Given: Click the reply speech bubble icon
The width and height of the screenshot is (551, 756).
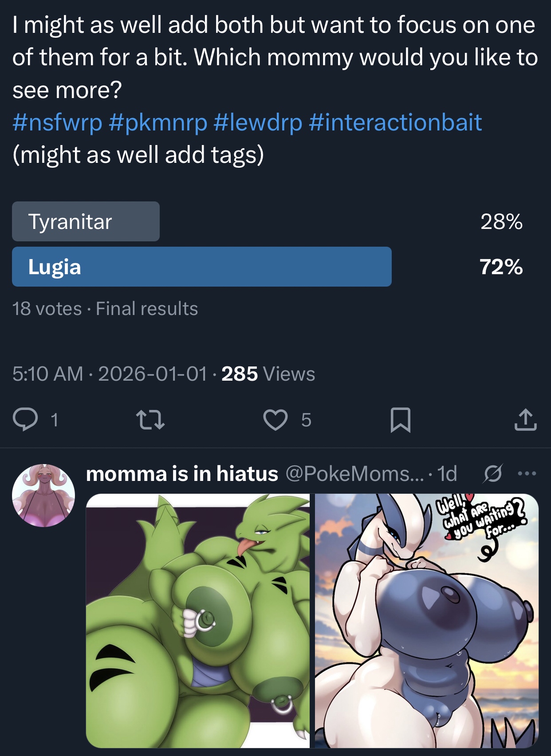Looking at the screenshot, I should point(25,419).
